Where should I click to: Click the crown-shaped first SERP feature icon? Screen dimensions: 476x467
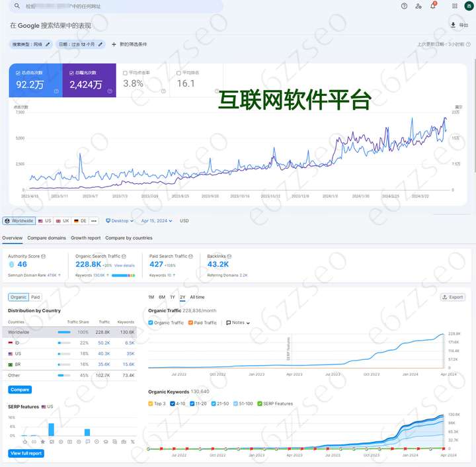(x=25, y=442)
